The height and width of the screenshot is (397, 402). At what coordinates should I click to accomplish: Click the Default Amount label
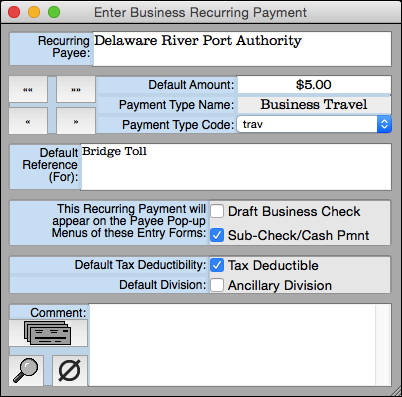click(191, 85)
